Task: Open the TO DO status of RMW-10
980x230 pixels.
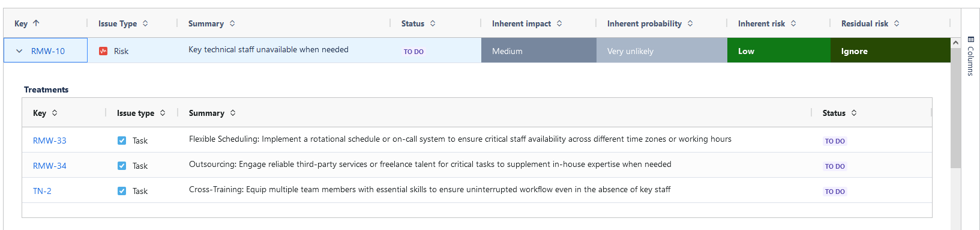Action: (x=413, y=52)
